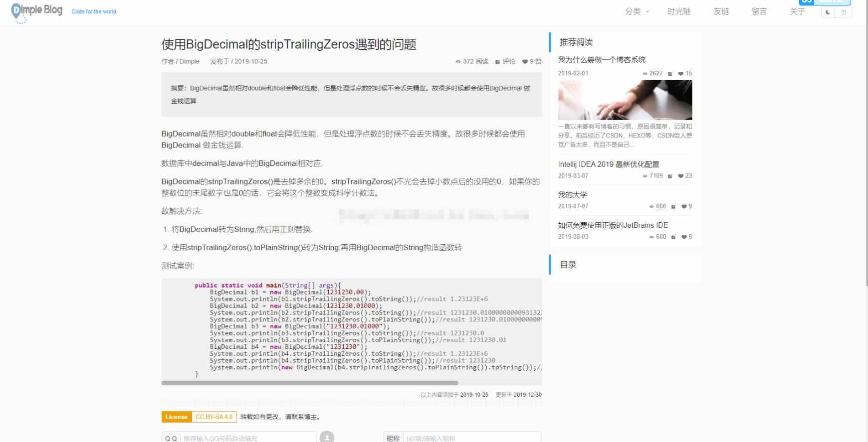The height and width of the screenshot is (442, 868).
Task: Click the 'Code for the world' slogan
Action: (94, 11)
